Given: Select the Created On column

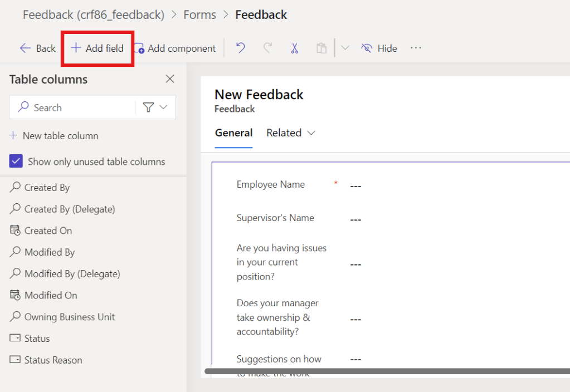Looking at the screenshot, I should (x=48, y=231).
